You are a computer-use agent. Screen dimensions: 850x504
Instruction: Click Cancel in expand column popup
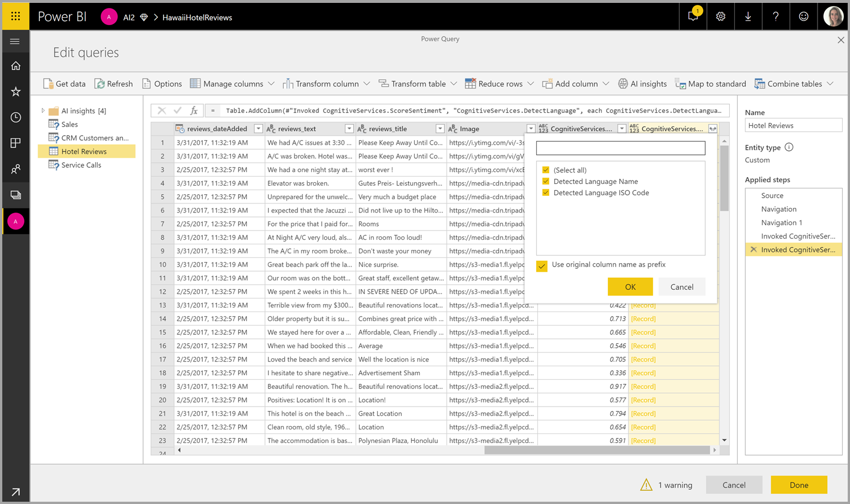tap(682, 286)
